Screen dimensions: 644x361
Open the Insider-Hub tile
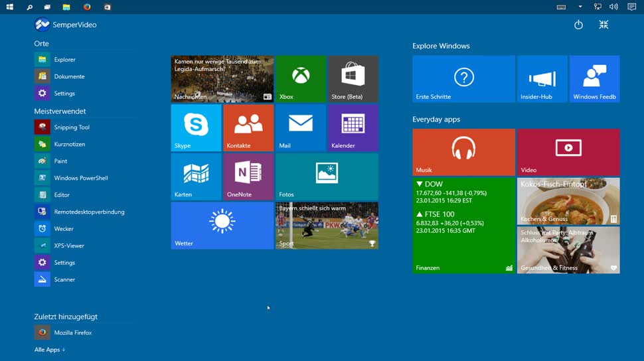[542, 79]
